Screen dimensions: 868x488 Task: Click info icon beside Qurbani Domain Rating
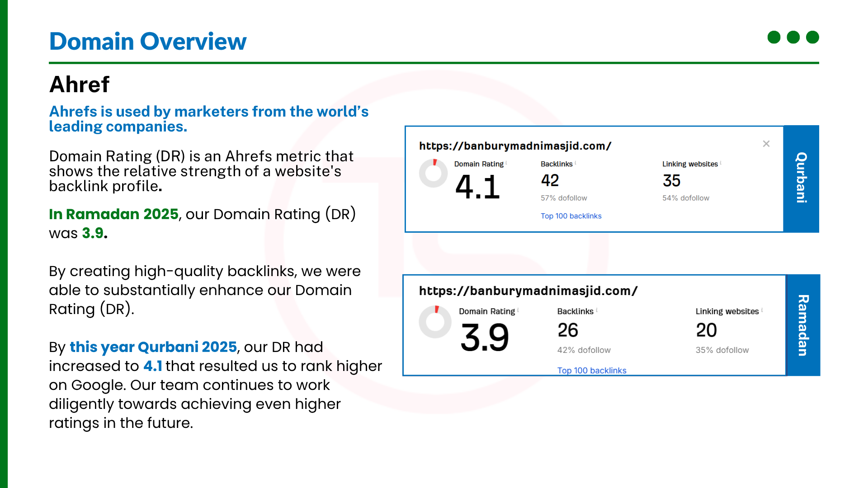click(x=506, y=163)
